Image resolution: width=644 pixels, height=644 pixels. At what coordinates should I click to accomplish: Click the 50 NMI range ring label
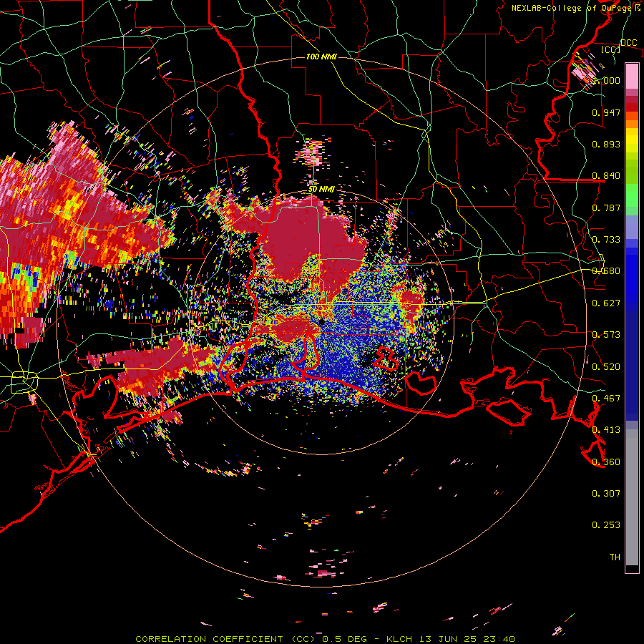(x=321, y=190)
